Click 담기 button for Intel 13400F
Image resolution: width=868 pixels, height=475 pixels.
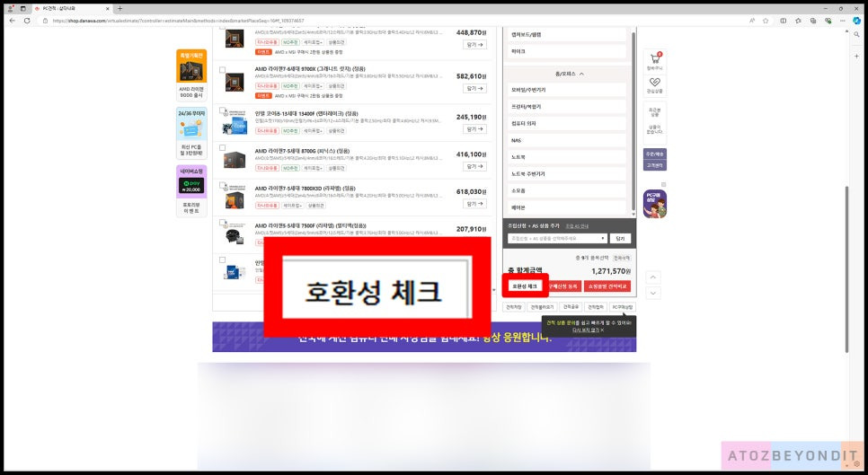(x=475, y=128)
